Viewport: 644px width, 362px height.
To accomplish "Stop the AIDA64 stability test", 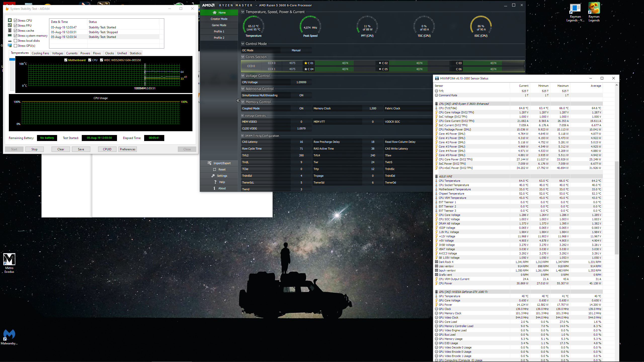I will [x=34, y=149].
